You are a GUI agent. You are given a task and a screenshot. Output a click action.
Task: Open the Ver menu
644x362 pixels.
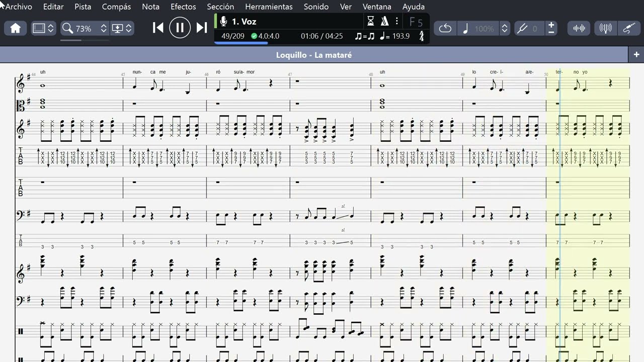click(346, 7)
